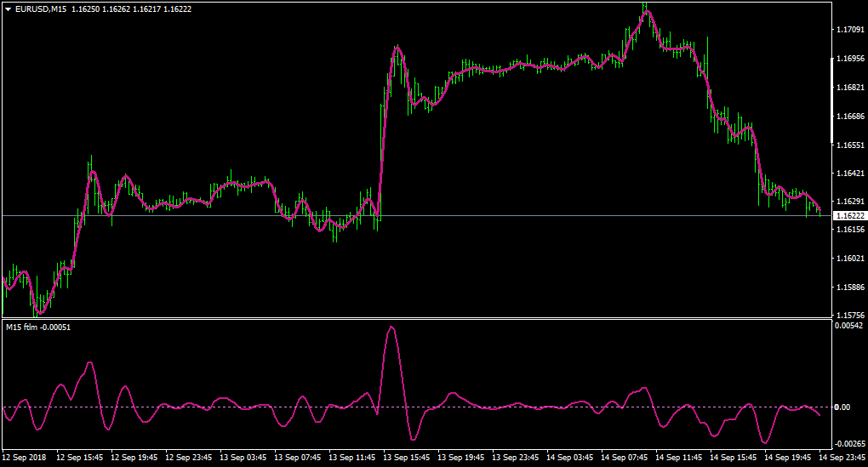Screen dimensions: 868x467
Task: Click time axis label 14 Sep 11:45
Action: point(679,458)
